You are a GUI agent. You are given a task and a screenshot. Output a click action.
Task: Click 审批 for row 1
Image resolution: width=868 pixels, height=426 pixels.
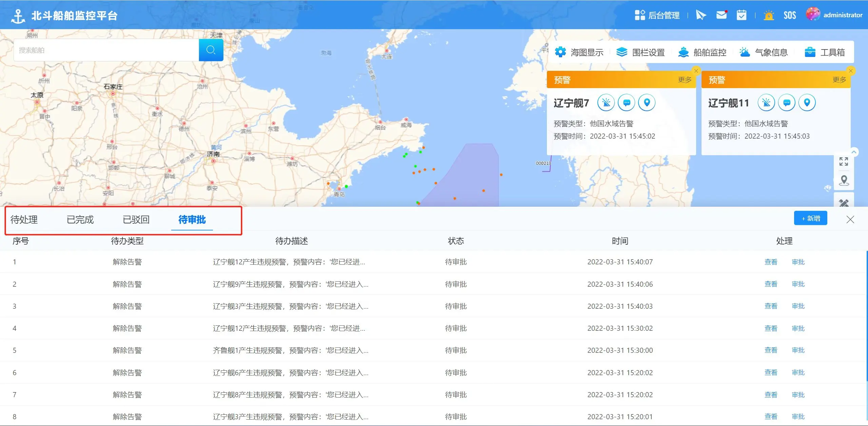click(x=798, y=262)
